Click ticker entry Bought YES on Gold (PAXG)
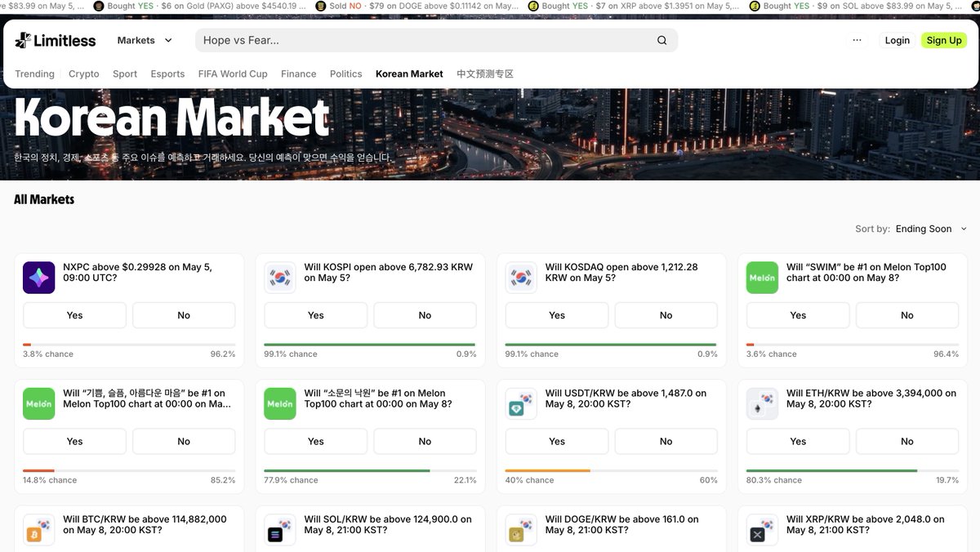Screen dimensions: 980x552 pos(201,6)
